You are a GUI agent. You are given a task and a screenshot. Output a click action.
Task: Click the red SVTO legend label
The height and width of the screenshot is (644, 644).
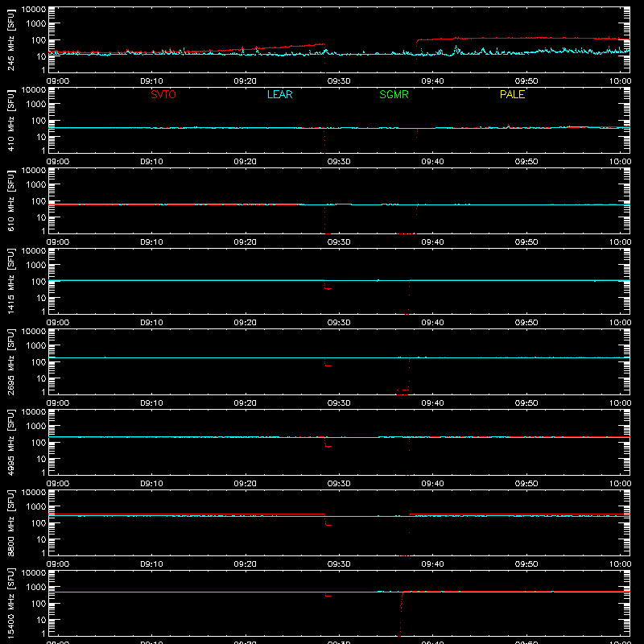(x=163, y=94)
